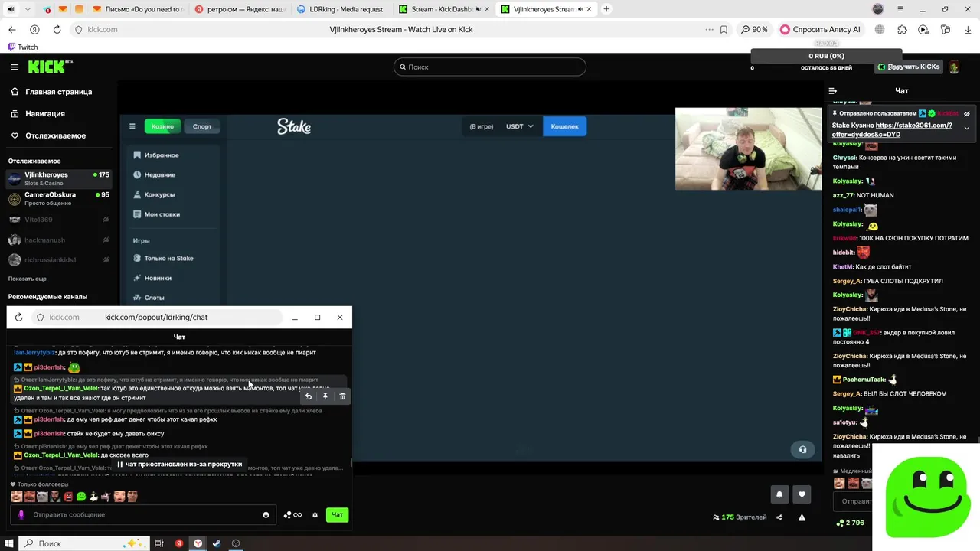This screenshot has width=980, height=551.
Task: Open emoji picker in popout chat input
Action: pyautogui.click(x=266, y=515)
